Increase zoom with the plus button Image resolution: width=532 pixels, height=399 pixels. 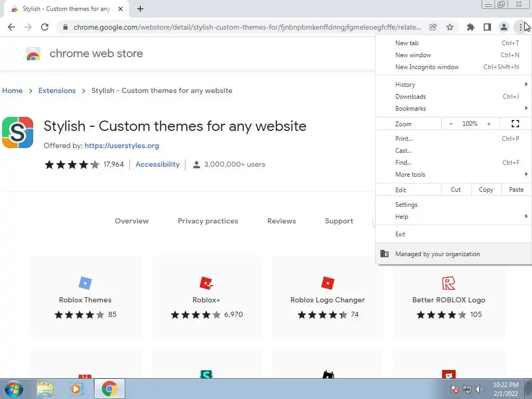[x=489, y=124]
